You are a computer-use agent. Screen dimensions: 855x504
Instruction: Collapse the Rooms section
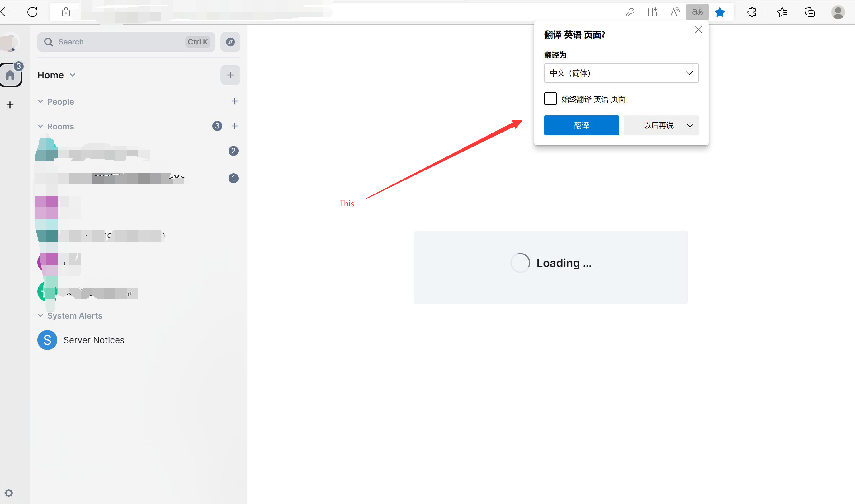coord(41,126)
